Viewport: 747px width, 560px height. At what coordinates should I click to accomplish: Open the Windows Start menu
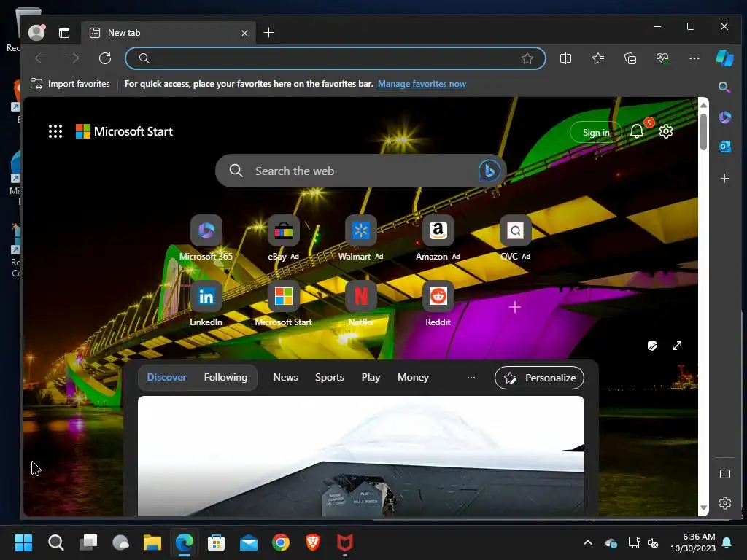coord(23,542)
